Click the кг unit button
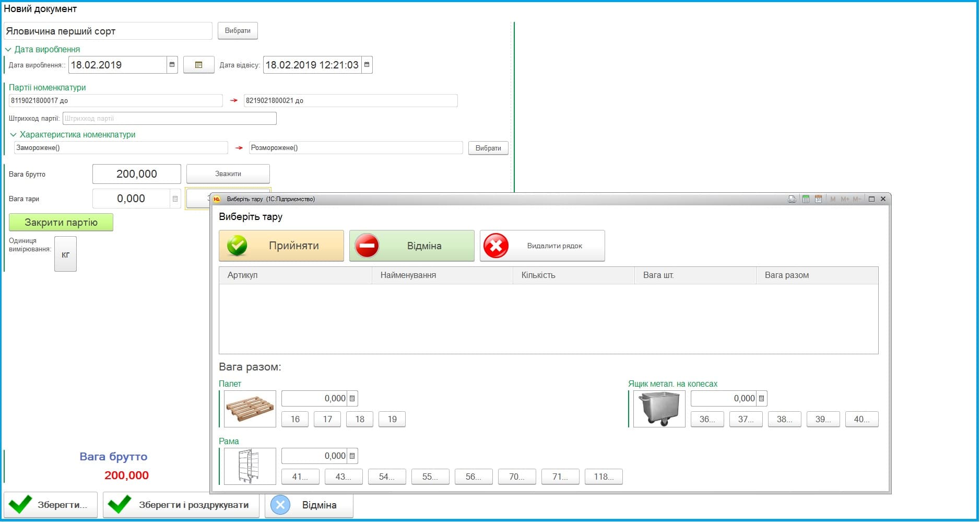The image size is (980, 522). [65, 254]
